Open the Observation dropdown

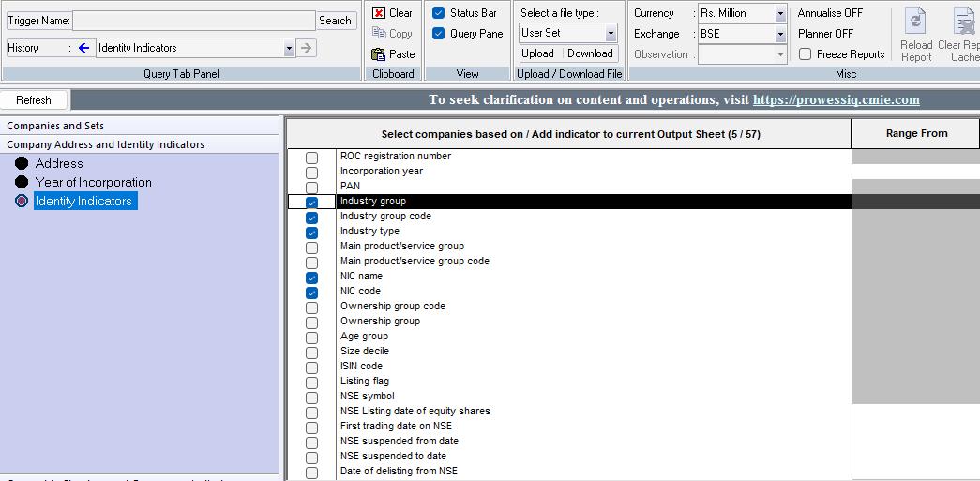click(x=780, y=55)
